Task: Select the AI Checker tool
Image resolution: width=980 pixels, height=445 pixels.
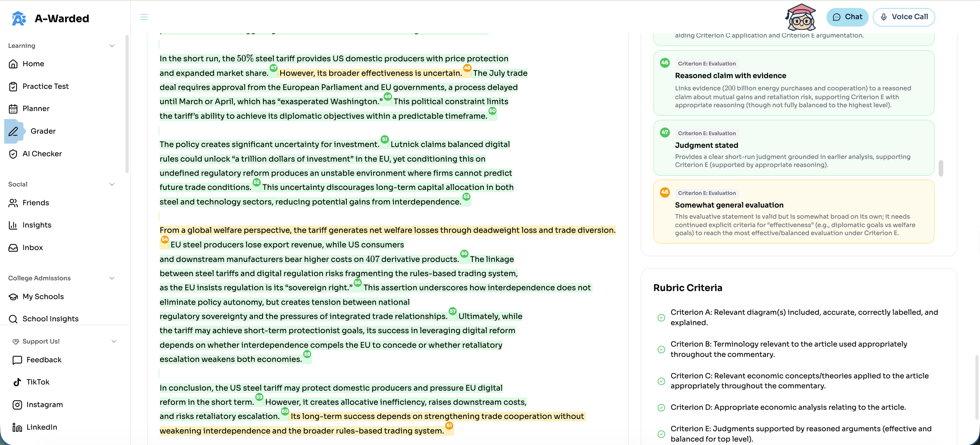Action: pos(42,154)
